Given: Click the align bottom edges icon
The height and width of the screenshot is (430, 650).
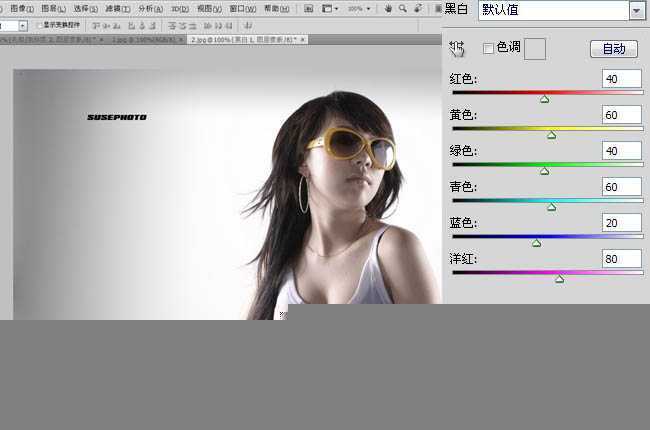Looking at the screenshot, I should [x=117, y=26].
